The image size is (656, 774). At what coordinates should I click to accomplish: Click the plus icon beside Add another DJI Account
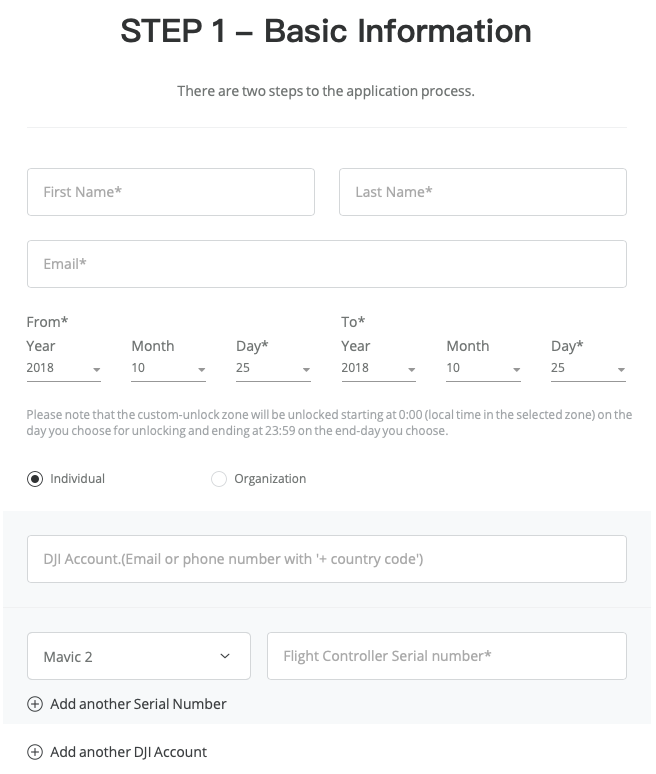pos(35,752)
